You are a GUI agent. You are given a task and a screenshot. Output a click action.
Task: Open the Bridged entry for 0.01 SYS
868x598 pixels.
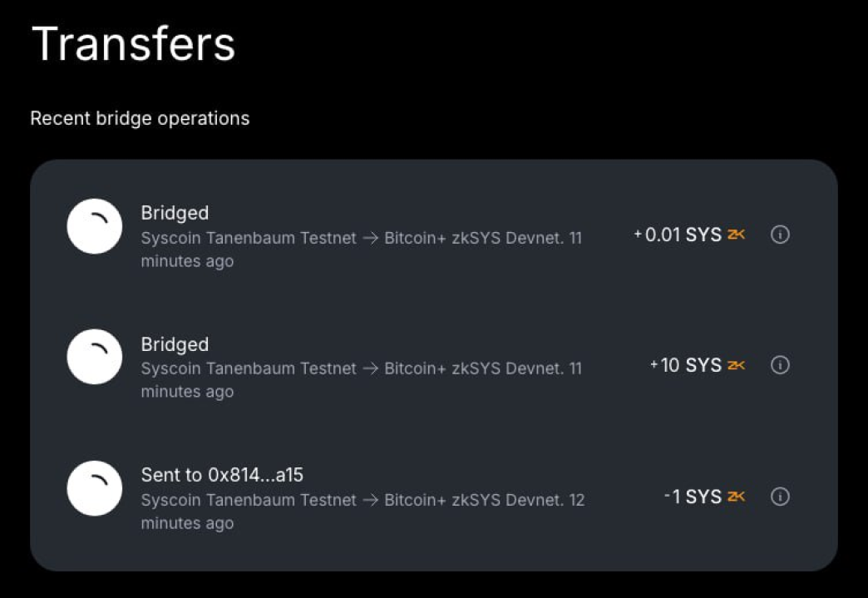point(175,213)
